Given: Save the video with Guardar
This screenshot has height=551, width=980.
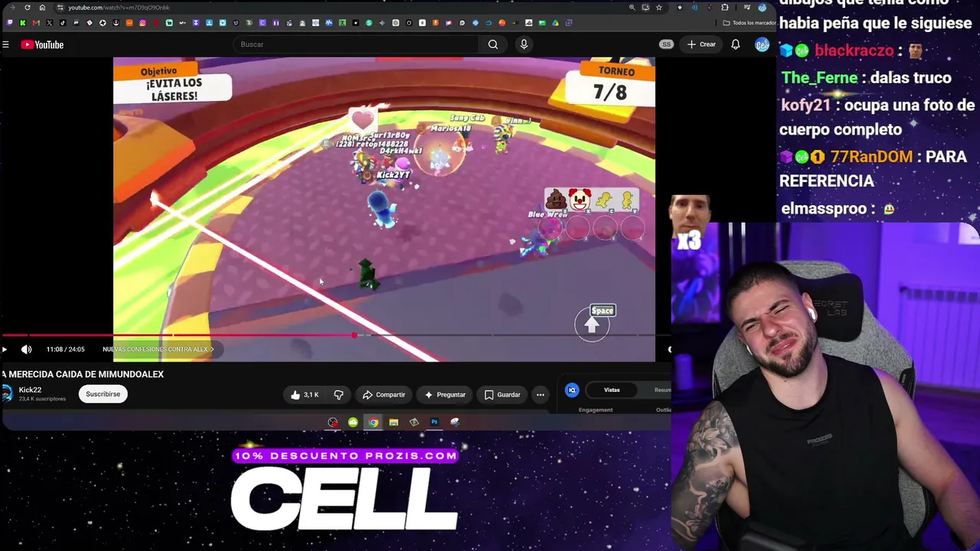Looking at the screenshot, I should click(x=502, y=395).
